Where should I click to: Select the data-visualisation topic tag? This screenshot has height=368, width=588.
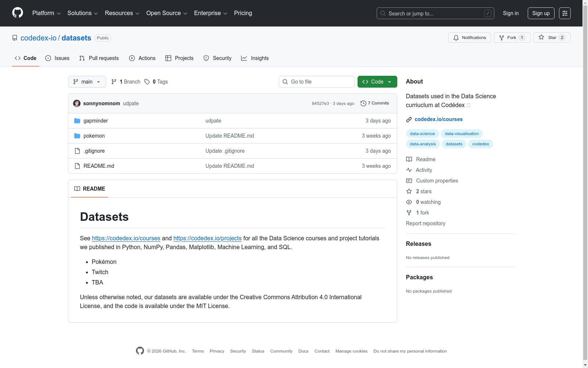pyautogui.click(x=462, y=134)
